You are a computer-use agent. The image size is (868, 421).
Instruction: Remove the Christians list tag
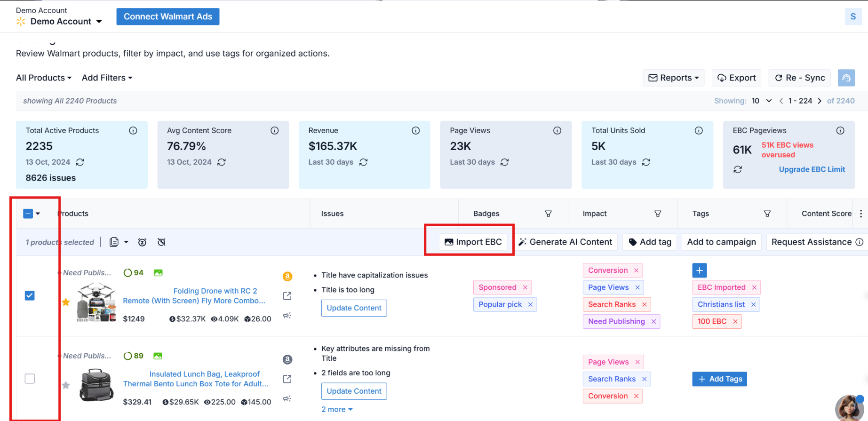pos(753,304)
